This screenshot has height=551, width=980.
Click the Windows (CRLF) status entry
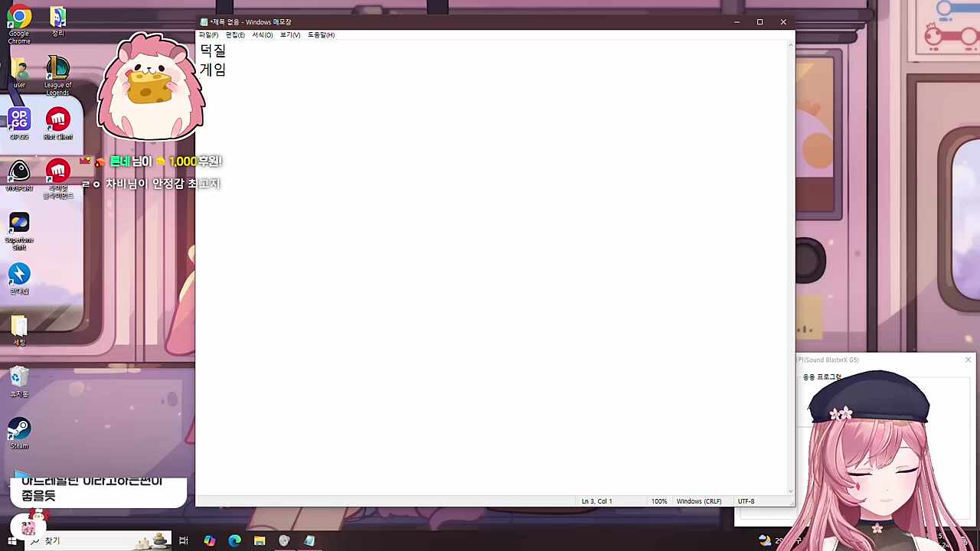(x=699, y=501)
